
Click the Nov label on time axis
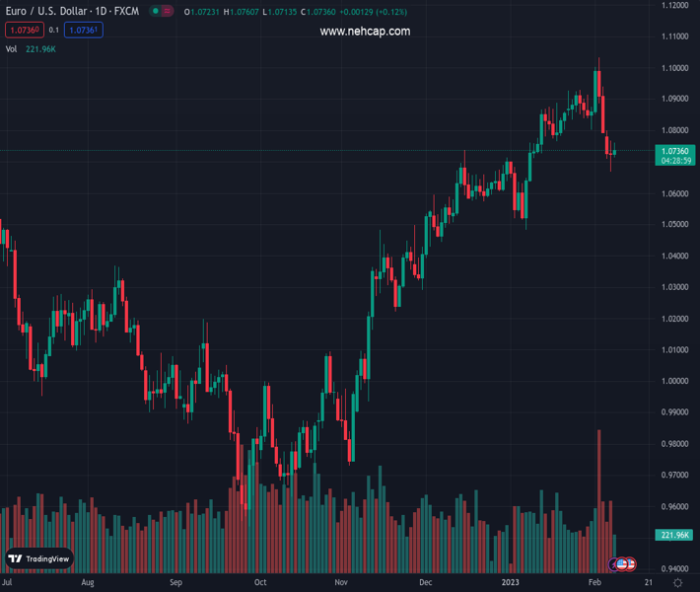(340, 583)
